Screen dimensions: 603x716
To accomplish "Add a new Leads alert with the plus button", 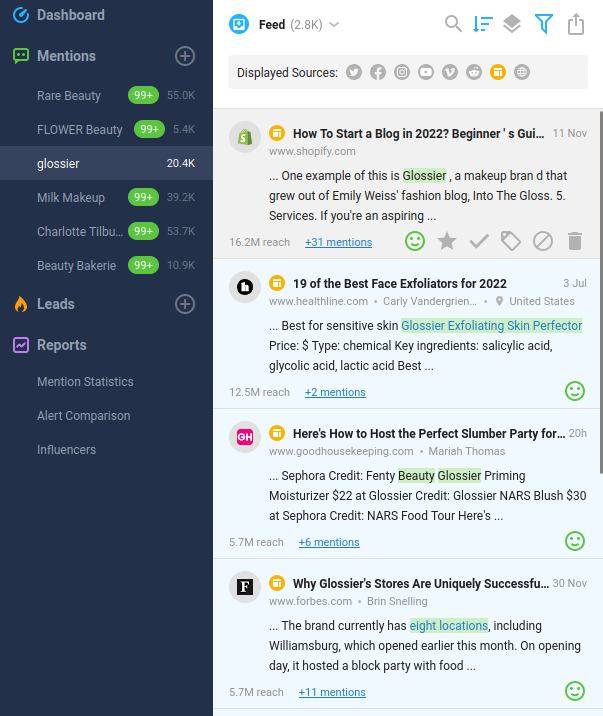I will [x=185, y=304].
